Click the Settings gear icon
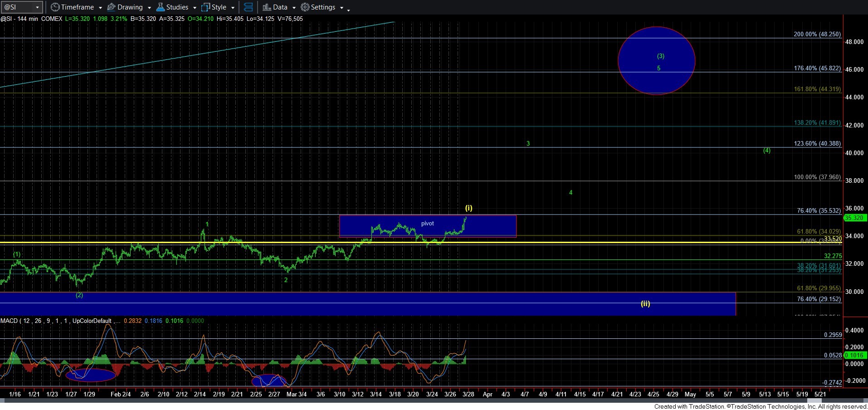 305,7
